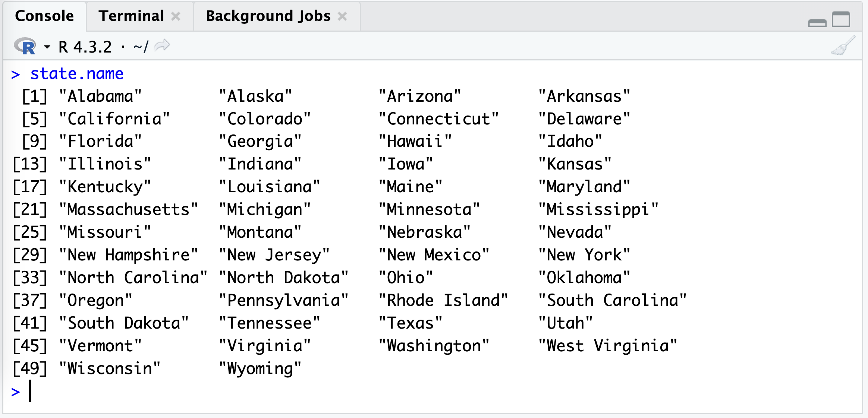Close the Background Jobs tab
This screenshot has height=418, width=868.
[342, 16]
